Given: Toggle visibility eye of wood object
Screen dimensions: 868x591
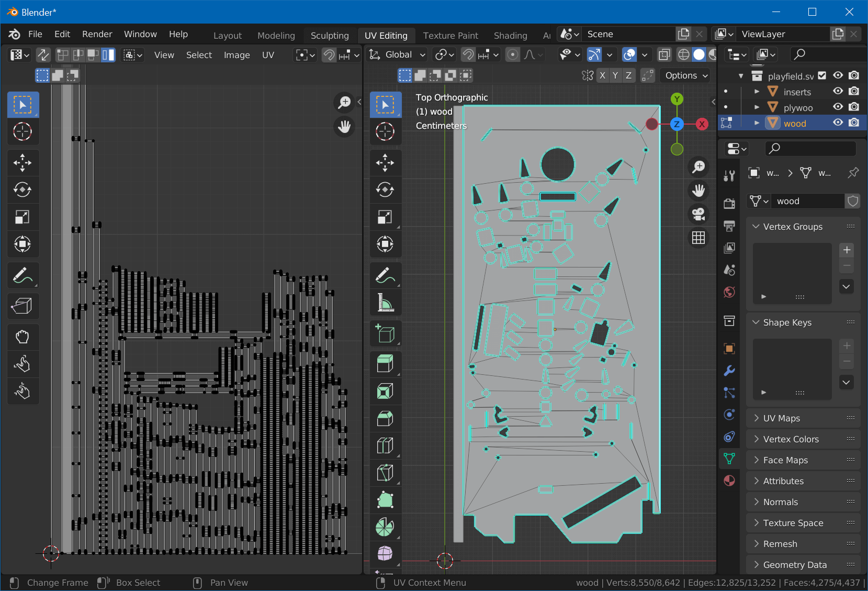Looking at the screenshot, I should tap(838, 122).
